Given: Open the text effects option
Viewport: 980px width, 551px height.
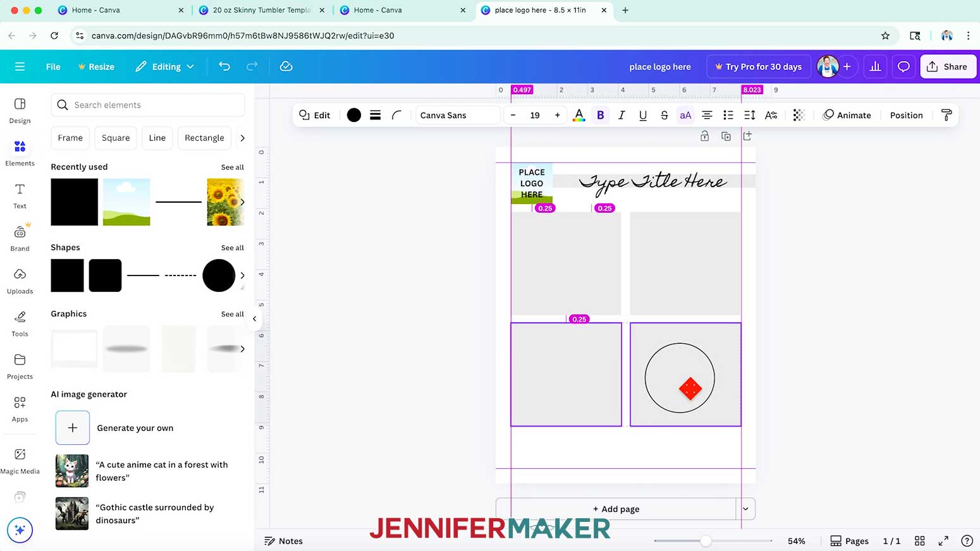Looking at the screenshot, I should [771, 115].
